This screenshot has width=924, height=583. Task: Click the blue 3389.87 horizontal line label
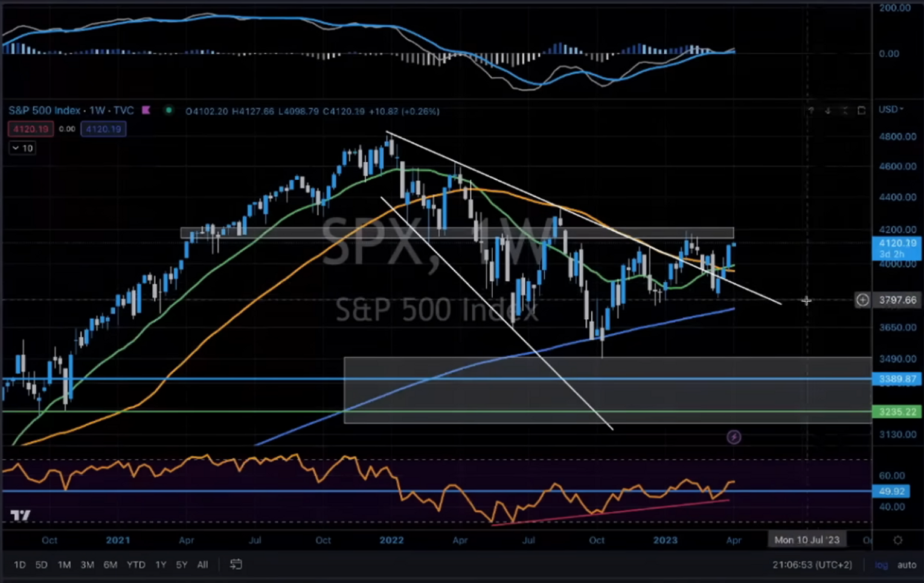click(x=897, y=379)
